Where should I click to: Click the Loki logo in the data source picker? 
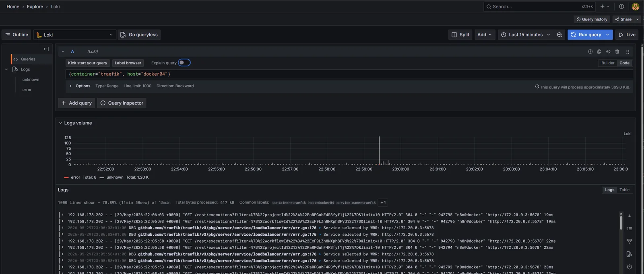coord(39,35)
